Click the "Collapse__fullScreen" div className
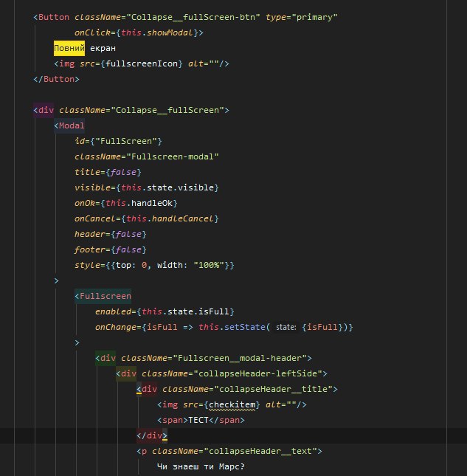Image resolution: width=467 pixels, height=476 pixels. (x=167, y=110)
